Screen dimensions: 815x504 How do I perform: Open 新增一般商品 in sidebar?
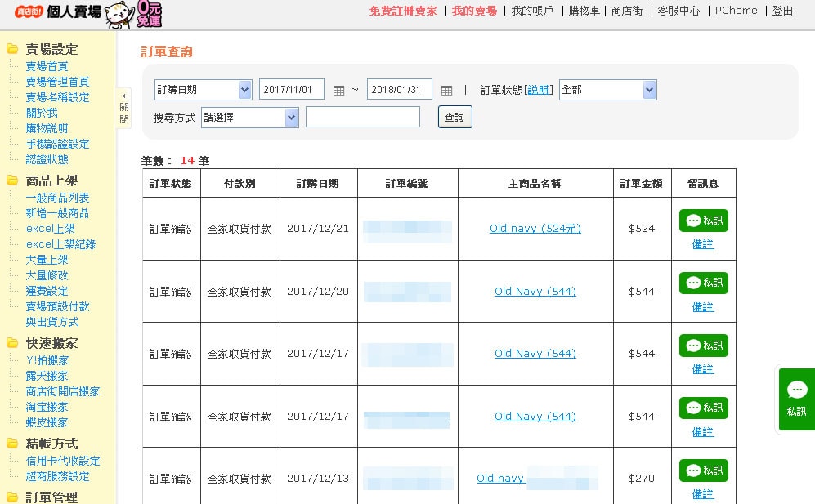pyautogui.click(x=57, y=213)
